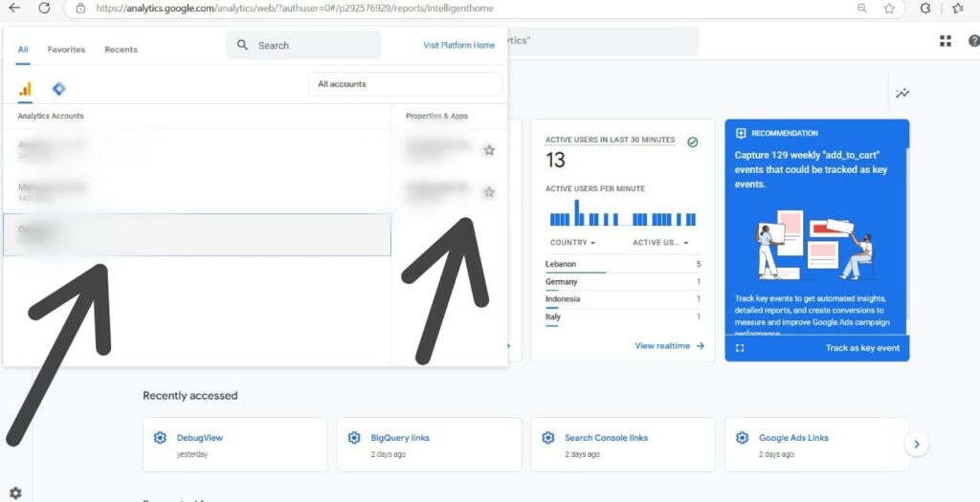This screenshot has width=980, height=502.
Task: Favorite the second property with its star
Action: pos(489,192)
